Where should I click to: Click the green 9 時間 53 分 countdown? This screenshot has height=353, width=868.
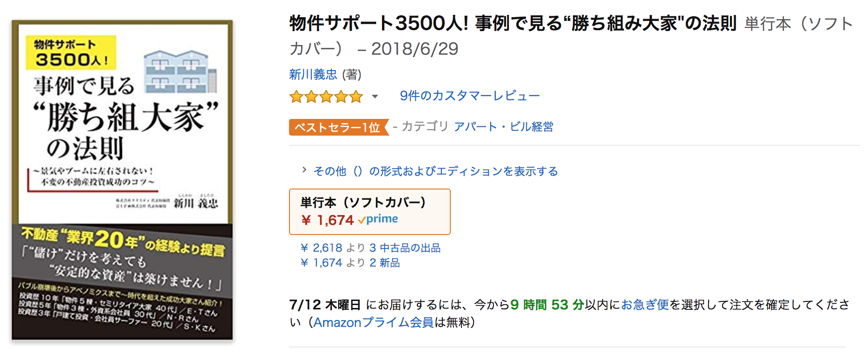tap(547, 305)
